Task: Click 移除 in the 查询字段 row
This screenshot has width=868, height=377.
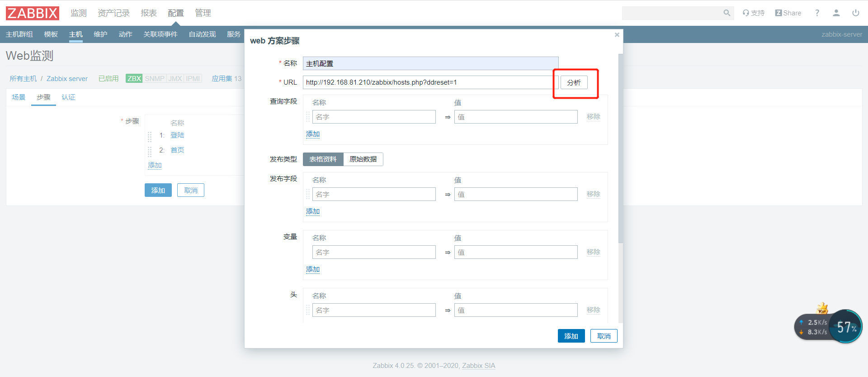Action: pos(594,117)
